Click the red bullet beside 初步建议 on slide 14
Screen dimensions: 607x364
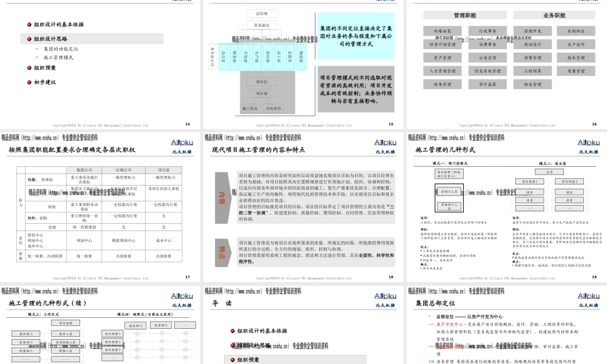coord(29,82)
